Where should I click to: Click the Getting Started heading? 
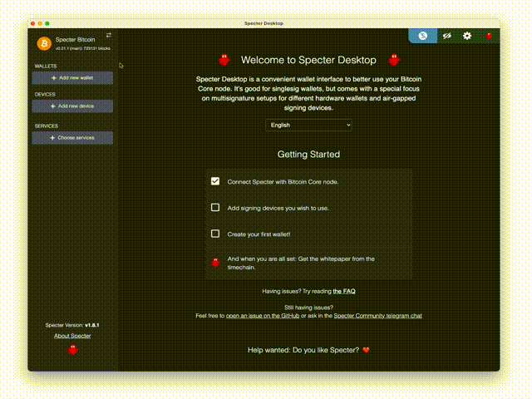click(308, 155)
